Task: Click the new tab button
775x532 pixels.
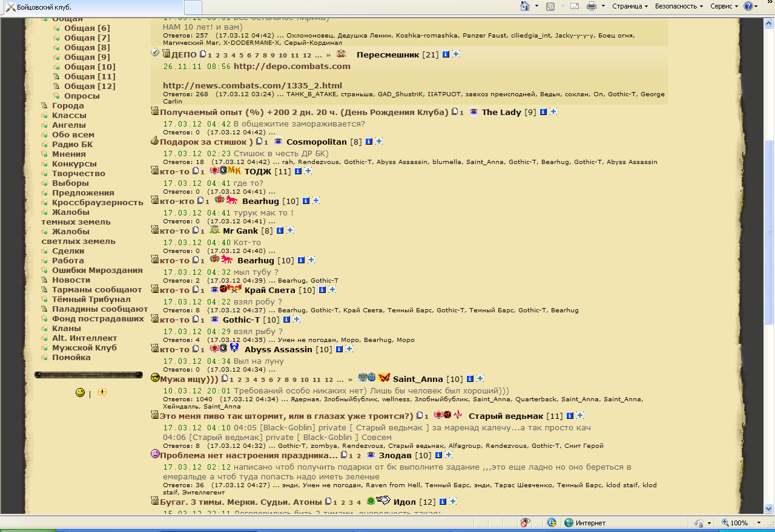Action: 193,7
